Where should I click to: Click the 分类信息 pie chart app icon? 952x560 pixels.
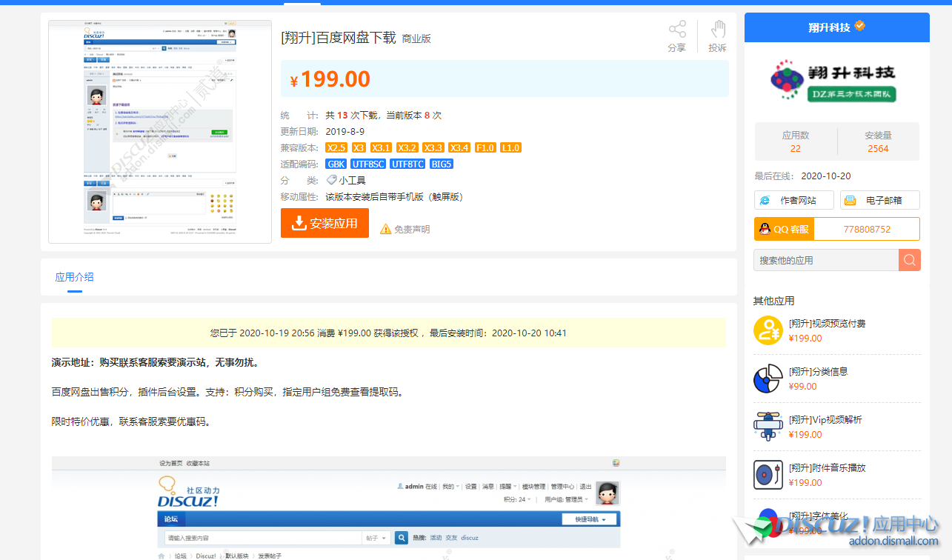(x=768, y=379)
